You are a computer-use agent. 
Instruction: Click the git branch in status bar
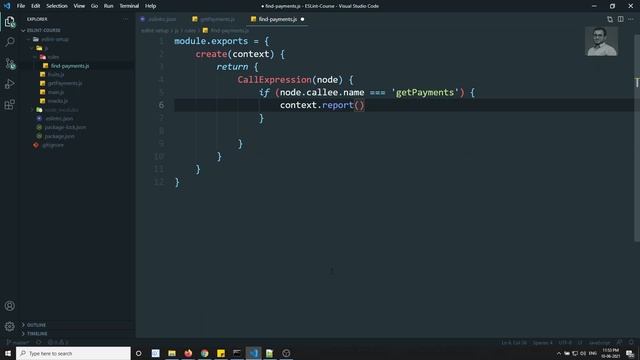pyautogui.click(x=18, y=342)
